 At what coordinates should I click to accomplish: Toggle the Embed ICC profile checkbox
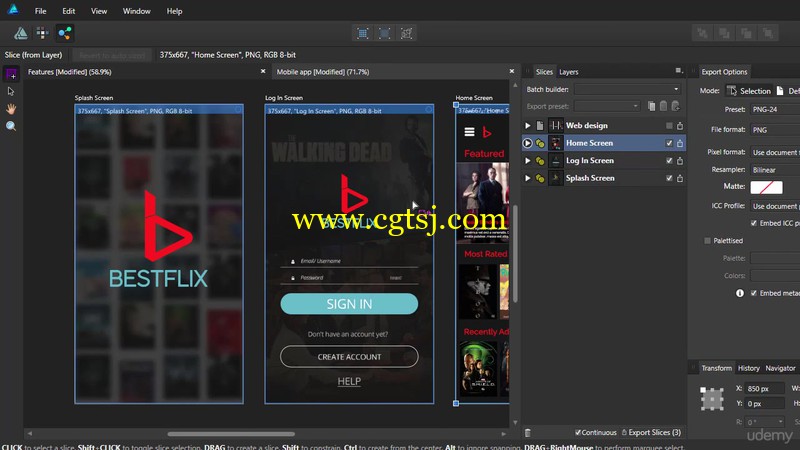754,223
